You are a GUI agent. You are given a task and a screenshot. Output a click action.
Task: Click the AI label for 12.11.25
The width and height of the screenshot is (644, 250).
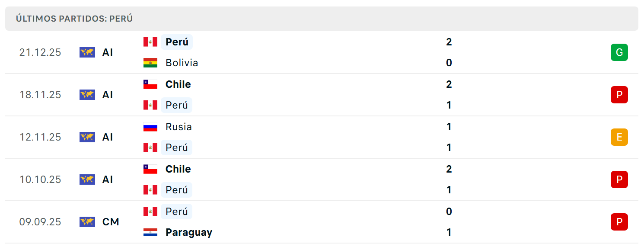coord(108,137)
